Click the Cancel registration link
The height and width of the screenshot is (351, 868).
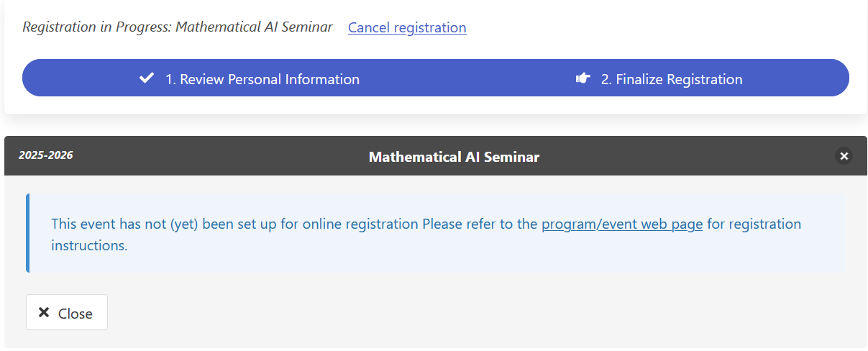click(407, 27)
